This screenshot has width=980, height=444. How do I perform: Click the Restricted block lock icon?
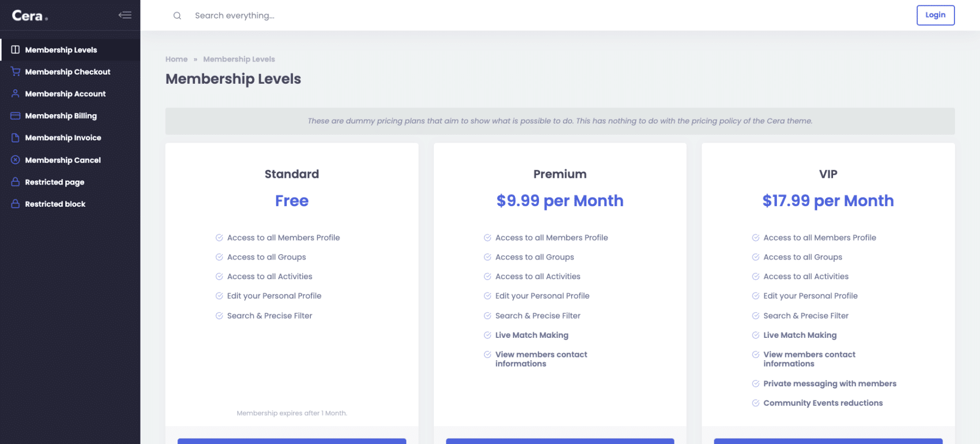[15, 203]
